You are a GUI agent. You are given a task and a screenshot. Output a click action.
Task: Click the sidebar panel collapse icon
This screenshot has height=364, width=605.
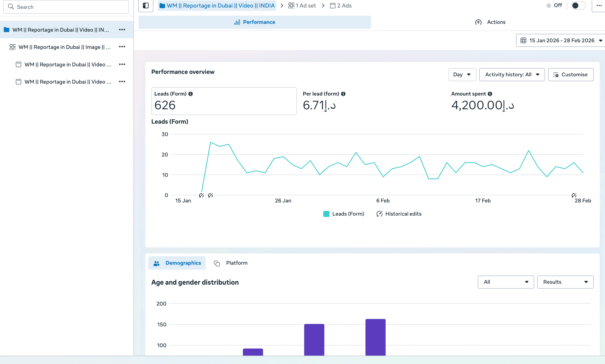pyautogui.click(x=146, y=6)
